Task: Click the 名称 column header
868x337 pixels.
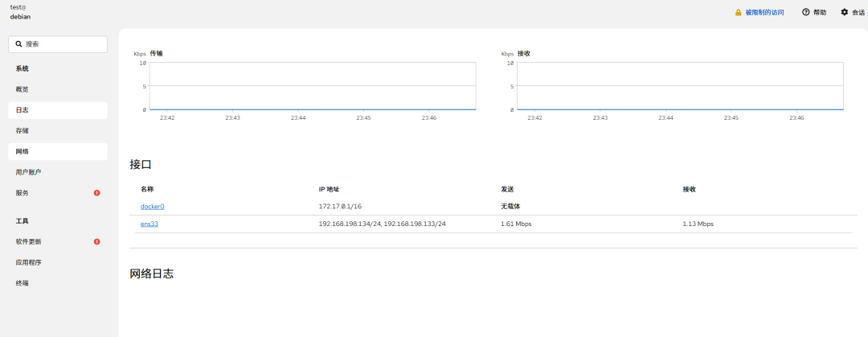Action: click(147, 189)
